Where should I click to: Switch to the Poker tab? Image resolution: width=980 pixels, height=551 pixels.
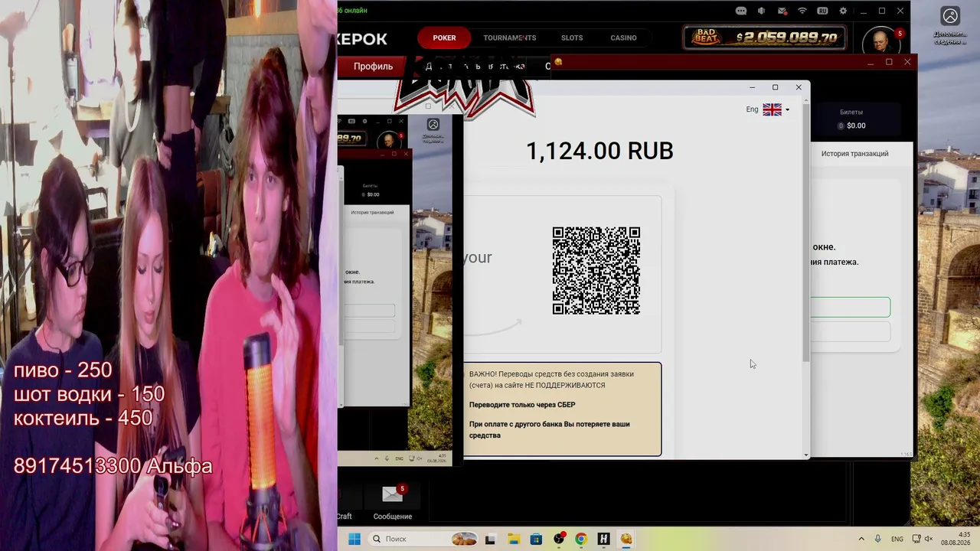tap(444, 37)
